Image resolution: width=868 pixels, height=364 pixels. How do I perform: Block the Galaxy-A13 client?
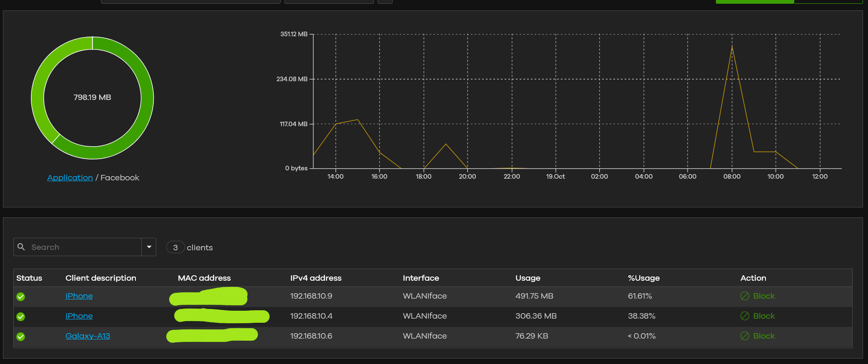(764, 336)
